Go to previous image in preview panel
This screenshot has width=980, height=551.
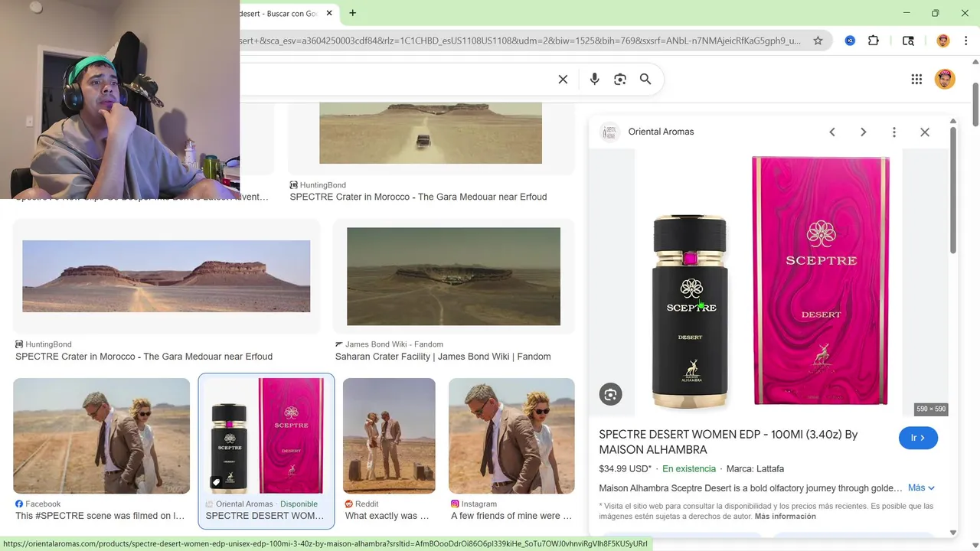[x=832, y=132]
